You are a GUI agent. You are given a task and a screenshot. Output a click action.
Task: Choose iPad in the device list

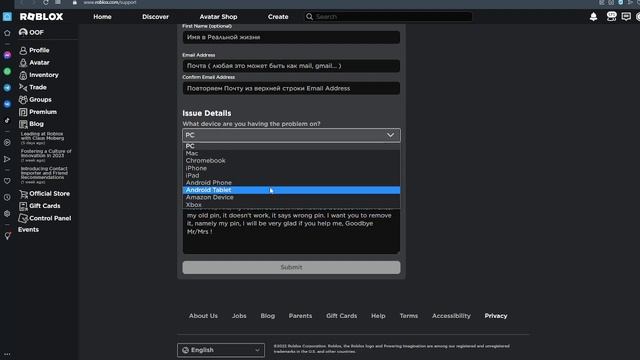click(291, 176)
